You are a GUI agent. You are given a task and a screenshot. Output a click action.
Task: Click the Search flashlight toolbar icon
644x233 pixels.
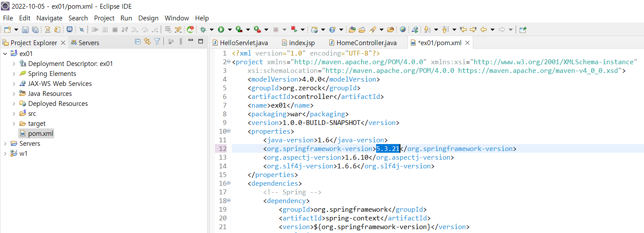pyautogui.click(x=373, y=30)
